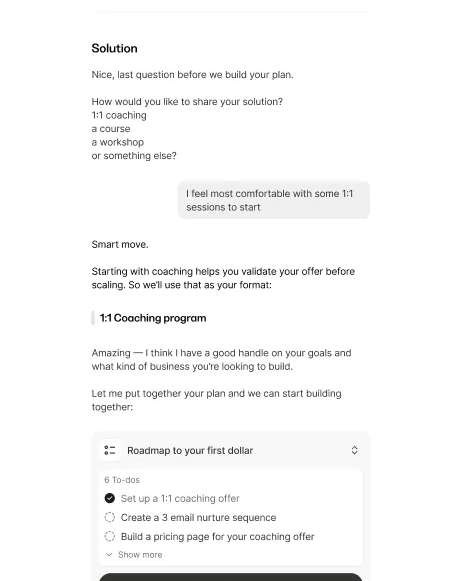Open the Roadmap to your first dollar header
The image size is (462, 581).
(x=190, y=451)
